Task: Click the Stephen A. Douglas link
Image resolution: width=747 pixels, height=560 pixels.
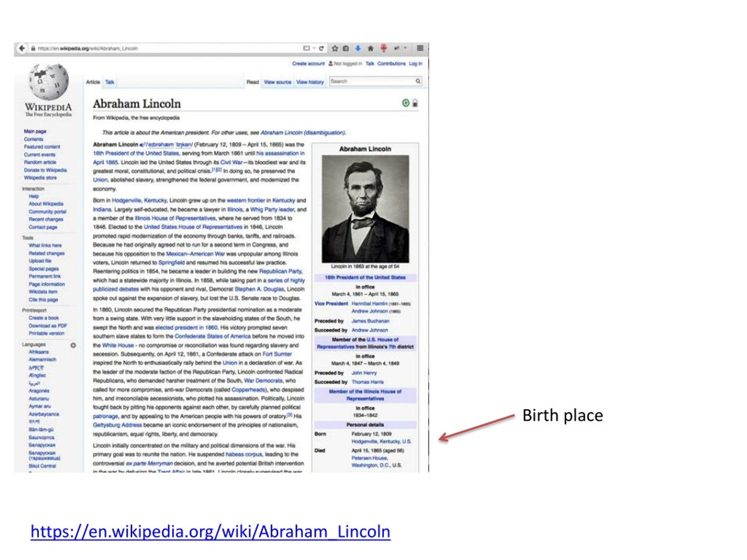Action: click(259, 289)
